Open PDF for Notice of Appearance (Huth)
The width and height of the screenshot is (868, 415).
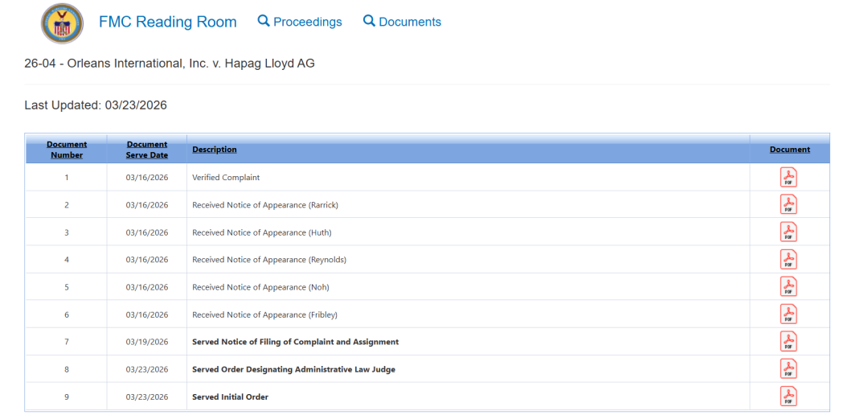pyautogui.click(x=788, y=232)
